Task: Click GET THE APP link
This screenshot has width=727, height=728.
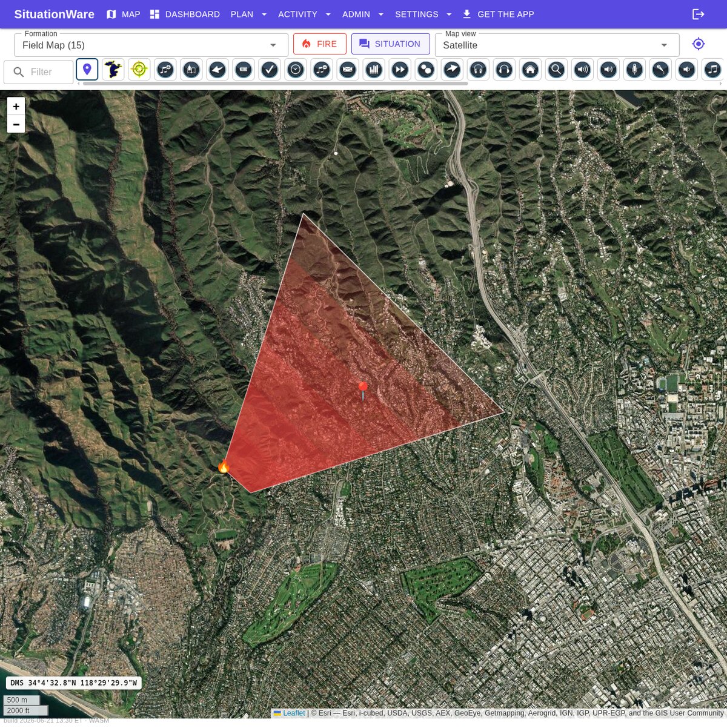Action: [498, 14]
